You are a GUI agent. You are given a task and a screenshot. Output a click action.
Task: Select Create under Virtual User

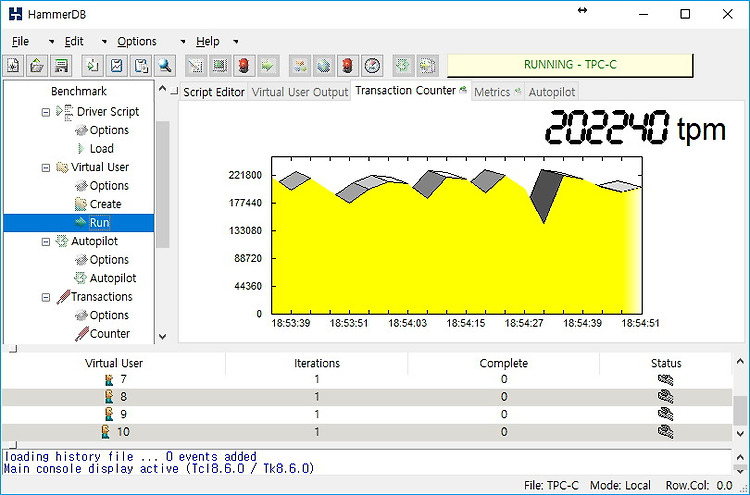(105, 204)
